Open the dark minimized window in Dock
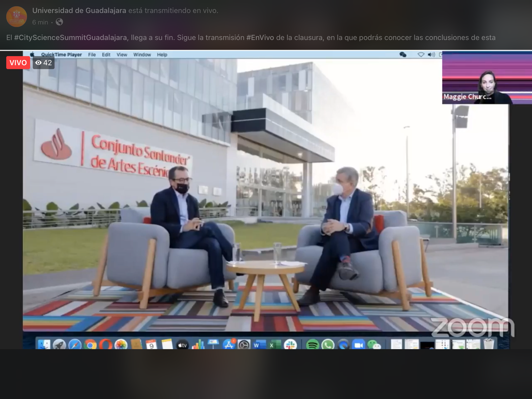 tap(427, 345)
